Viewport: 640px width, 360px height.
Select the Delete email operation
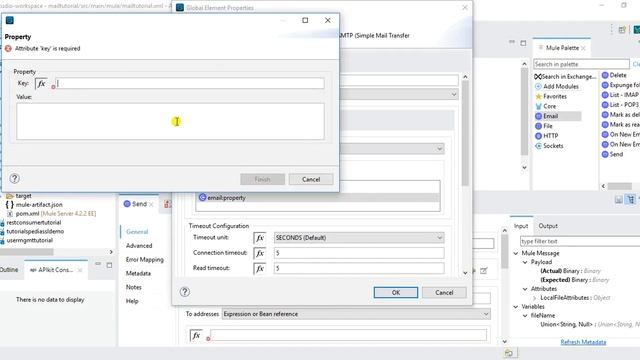(614, 75)
